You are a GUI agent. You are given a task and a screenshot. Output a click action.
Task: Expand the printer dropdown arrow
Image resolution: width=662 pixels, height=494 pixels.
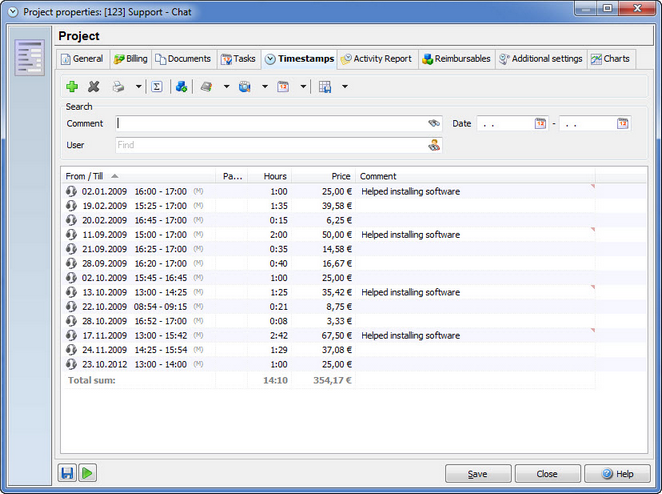click(x=138, y=87)
